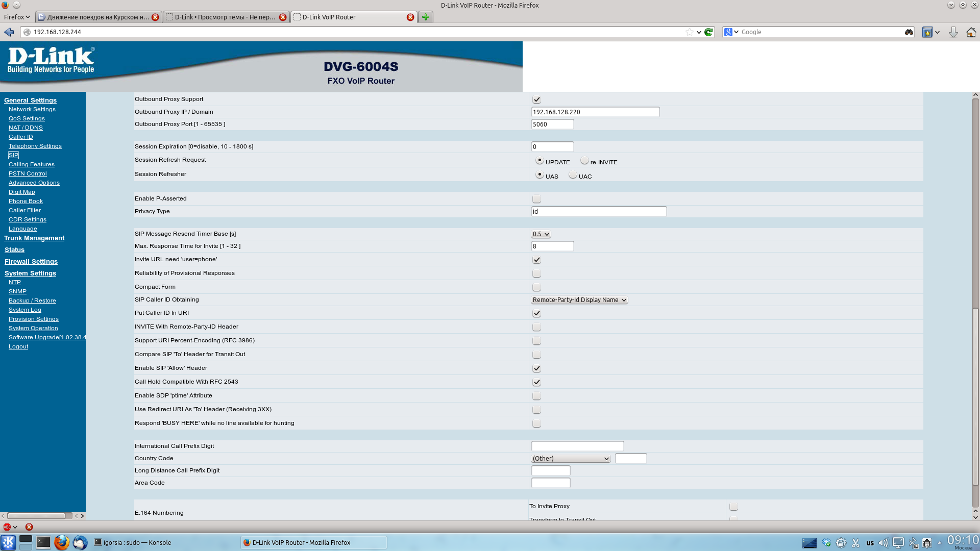
Task: Click the Outbound Proxy IP / Domain field
Action: coord(595,112)
